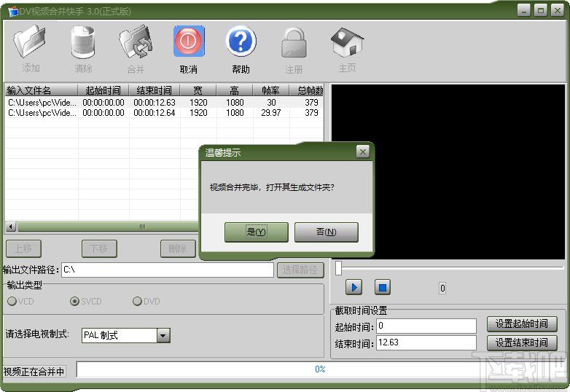Click the 29.97 frame rate cell

[x=271, y=113]
